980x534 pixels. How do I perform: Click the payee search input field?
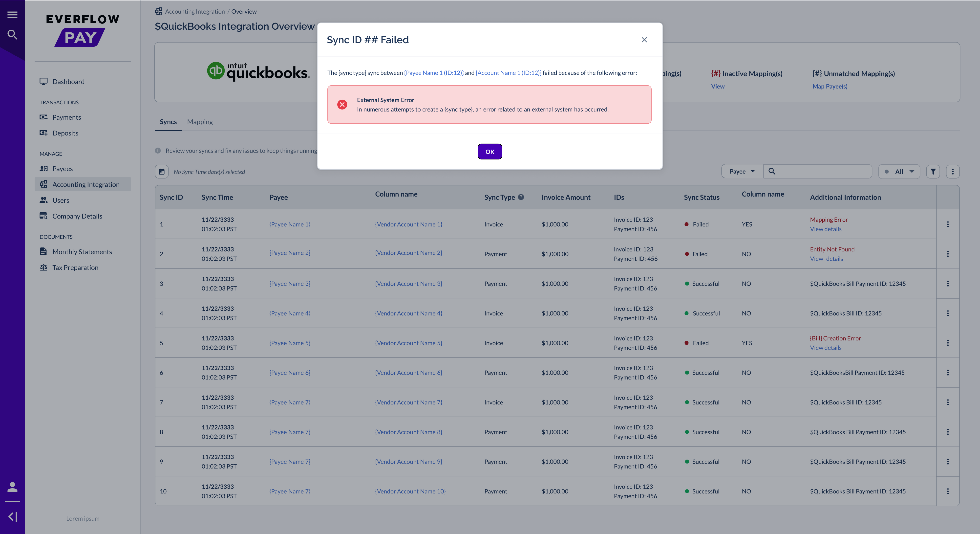(x=818, y=171)
